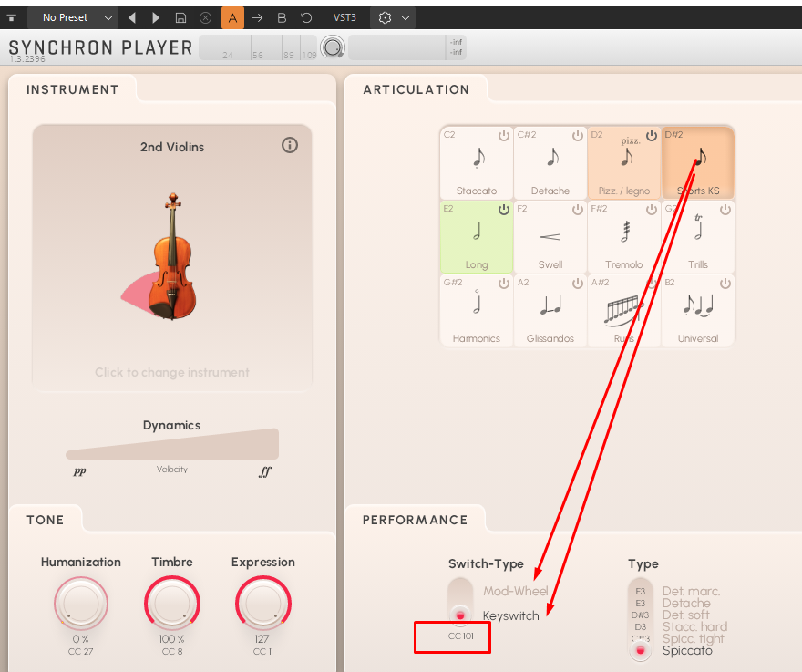Choose the Universal articulation slot
802x672 pixels.
tap(698, 311)
